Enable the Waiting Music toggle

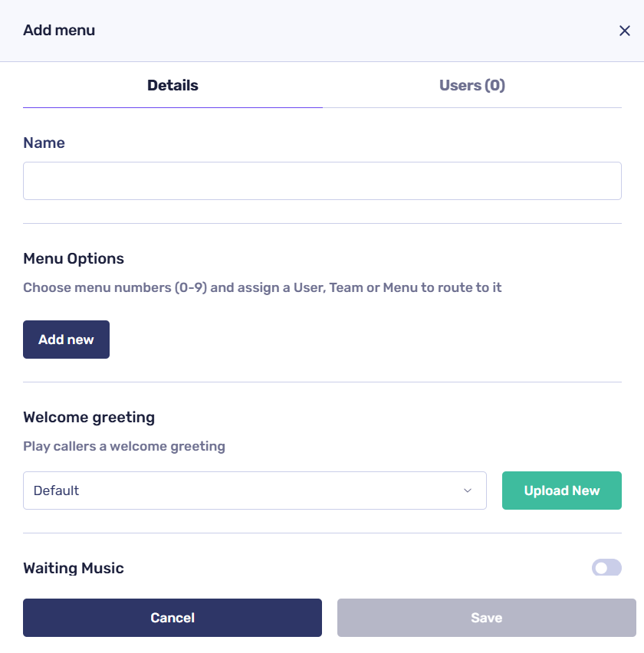coord(606,568)
